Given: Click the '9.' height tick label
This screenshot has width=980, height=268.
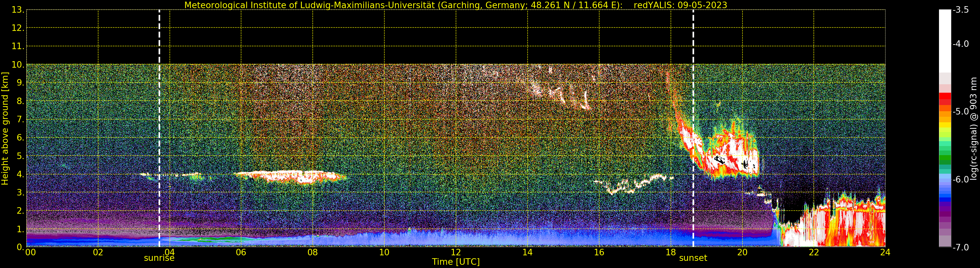Looking at the screenshot, I should click(20, 83).
